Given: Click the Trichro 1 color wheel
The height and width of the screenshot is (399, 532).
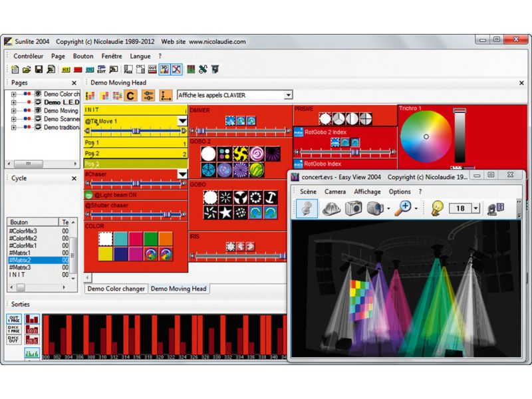Looking at the screenshot, I should pos(426,136).
